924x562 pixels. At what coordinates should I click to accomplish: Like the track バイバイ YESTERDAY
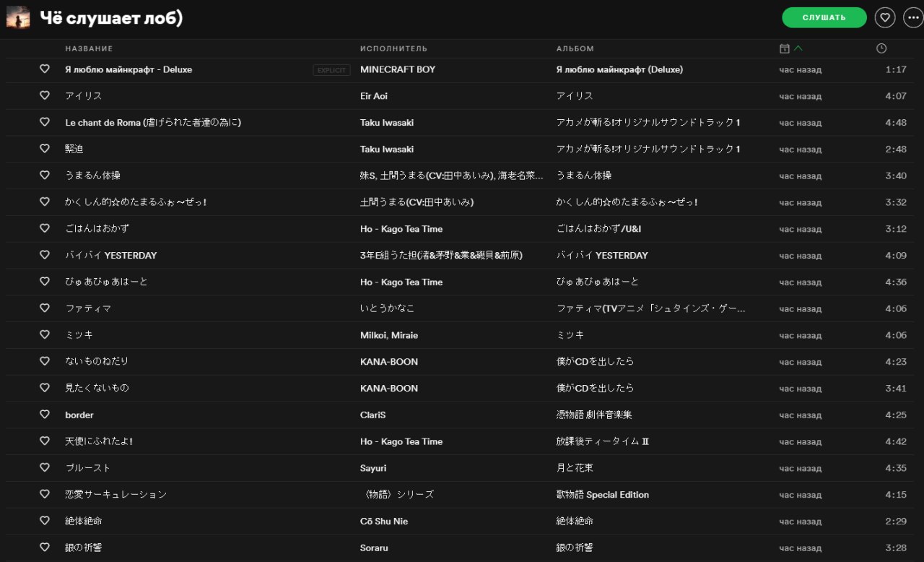tap(45, 255)
